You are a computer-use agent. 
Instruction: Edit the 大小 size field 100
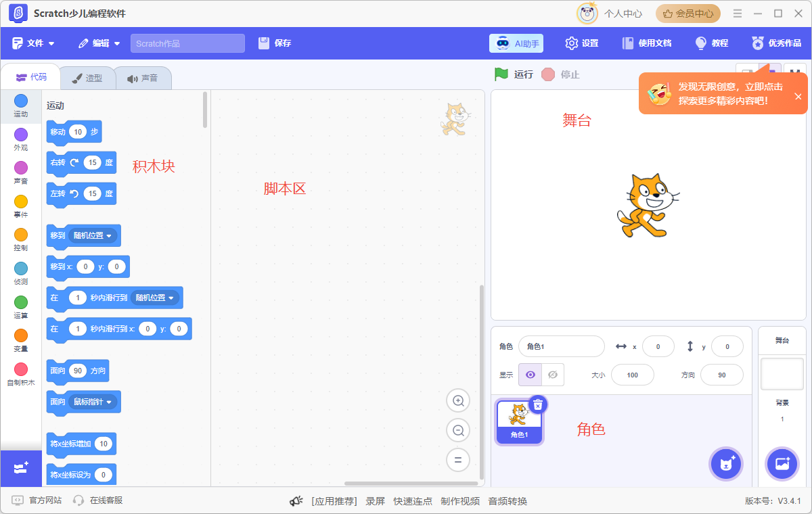633,375
